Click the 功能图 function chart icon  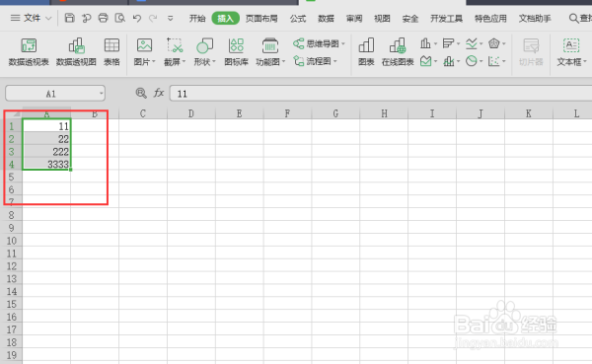270,45
